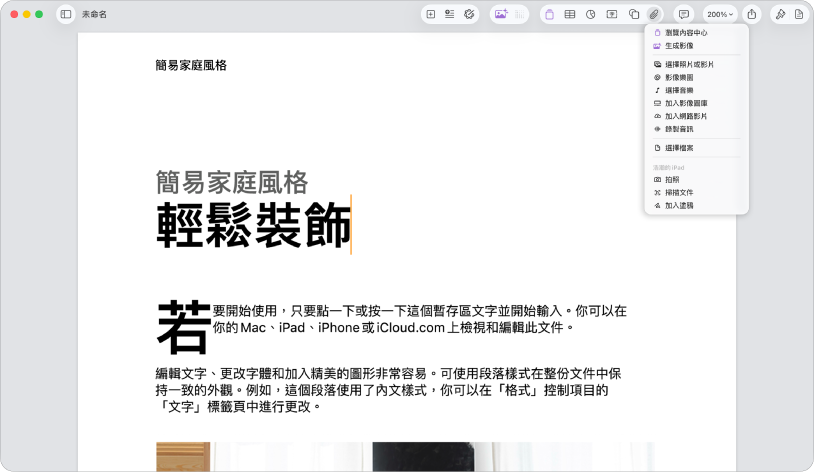Open the purple content hub toolbar icon

[x=550, y=15]
